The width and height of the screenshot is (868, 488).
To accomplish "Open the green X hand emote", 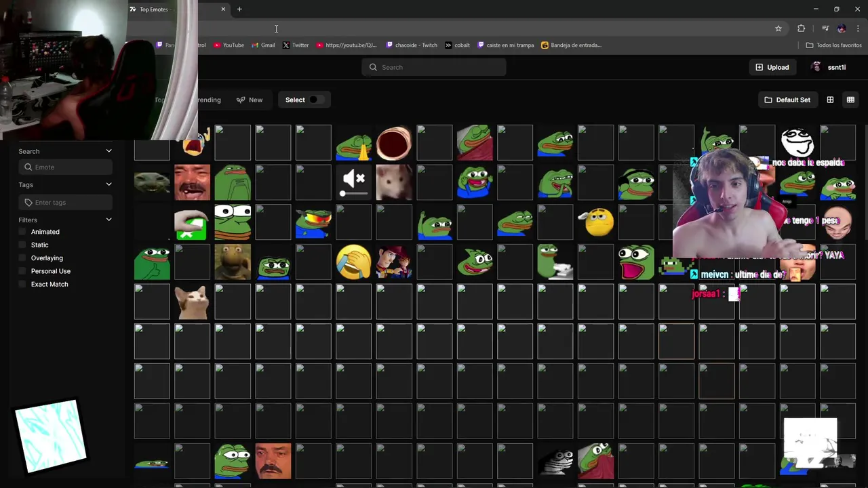I will coord(192,225).
